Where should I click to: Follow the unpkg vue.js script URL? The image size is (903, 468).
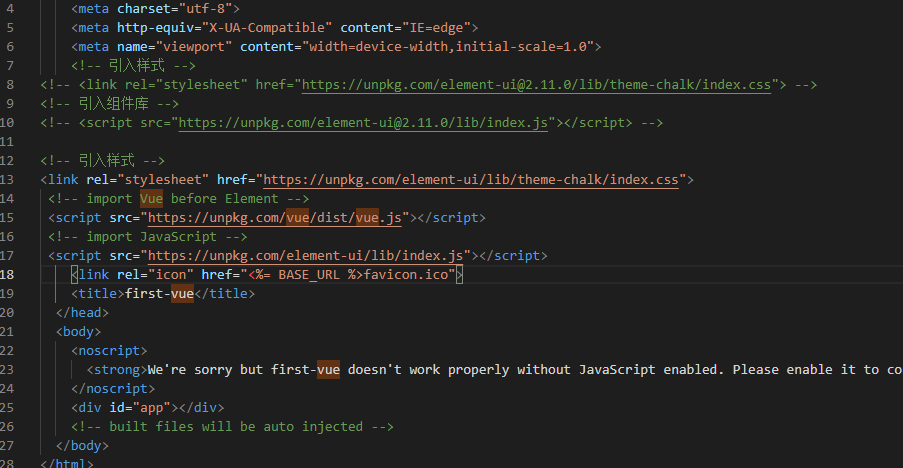275,218
